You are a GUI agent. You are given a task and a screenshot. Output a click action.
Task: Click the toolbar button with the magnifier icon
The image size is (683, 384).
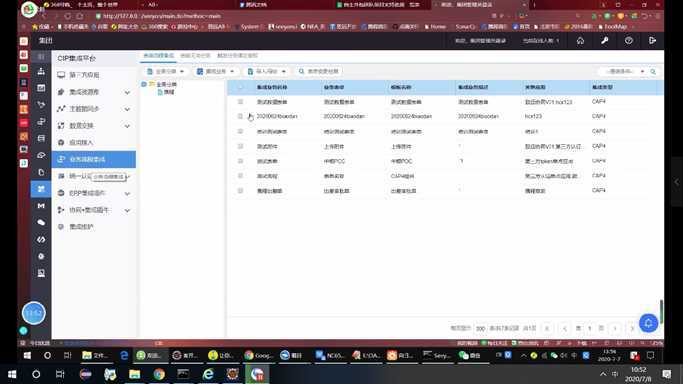(319, 71)
